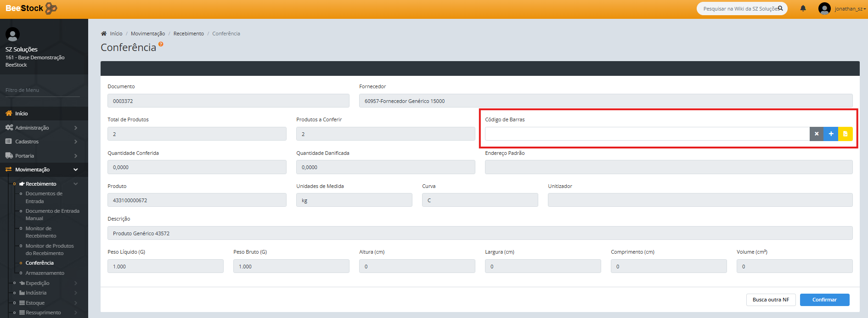Click the home icon in the breadcrumb
The height and width of the screenshot is (318, 868).
pos(104,34)
